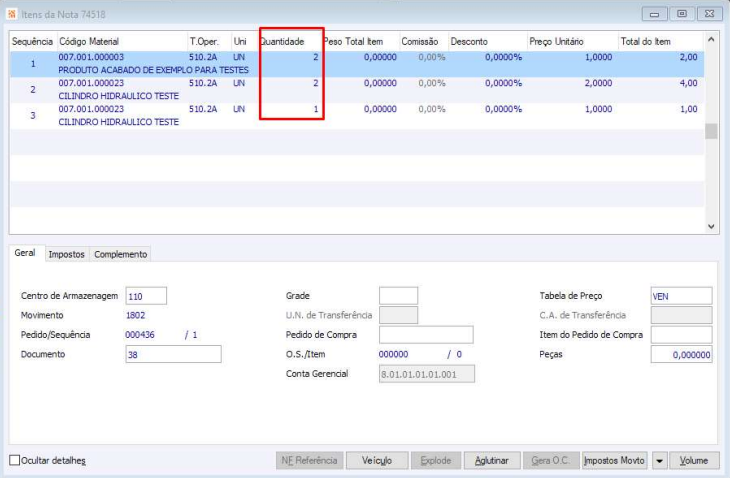Image resolution: width=730 pixels, height=478 pixels.
Task: Click the Desconto column header
Action: pyautogui.click(x=487, y=41)
